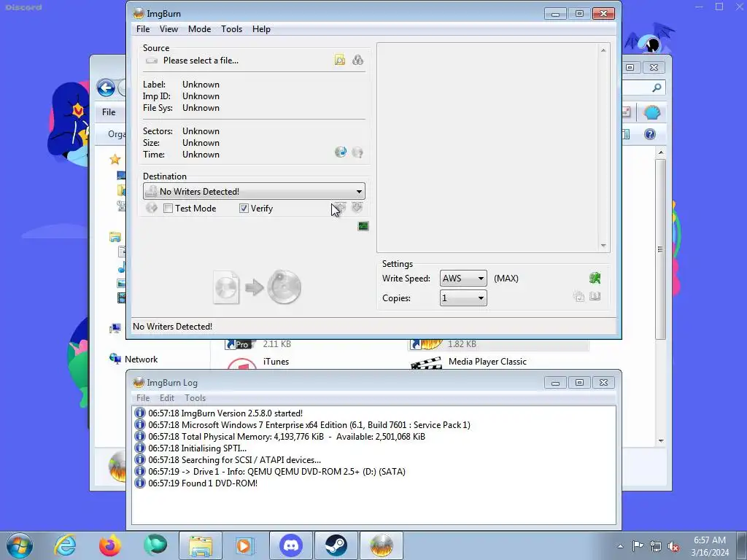Screen dimensions: 747x560
Task: Click the drive icon left of Test Mode
Action: (152, 208)
